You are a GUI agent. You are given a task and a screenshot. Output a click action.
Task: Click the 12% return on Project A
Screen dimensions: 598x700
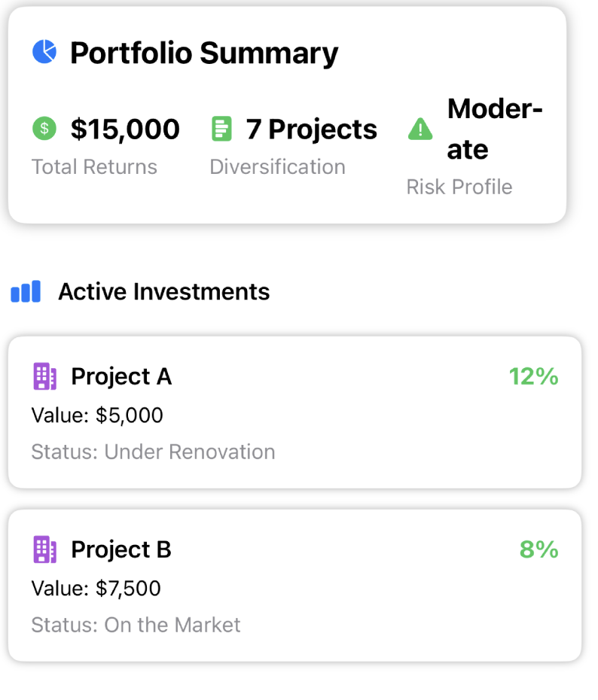(x=534, y=376)
